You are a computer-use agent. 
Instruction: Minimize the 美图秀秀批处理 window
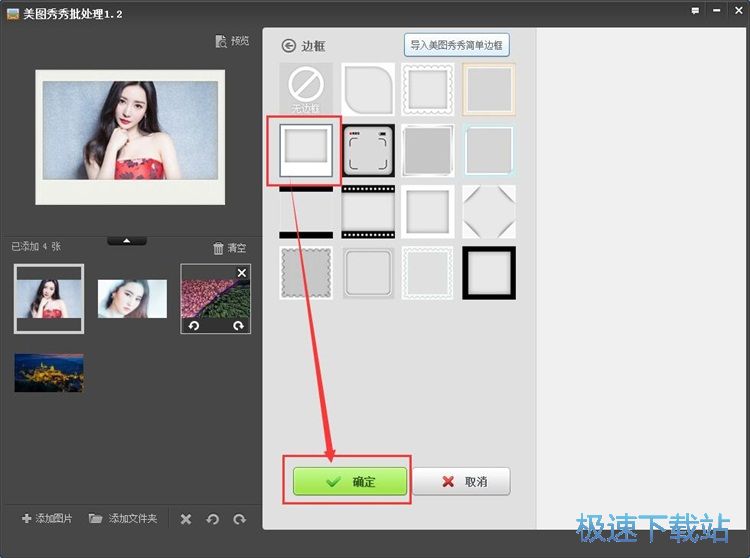coord(717,11)
